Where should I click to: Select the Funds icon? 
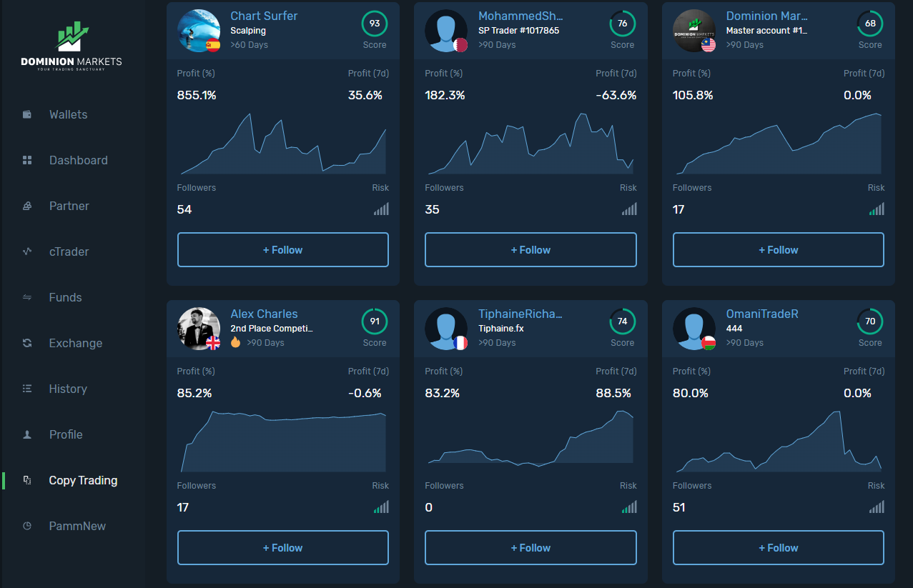(26, 297)
